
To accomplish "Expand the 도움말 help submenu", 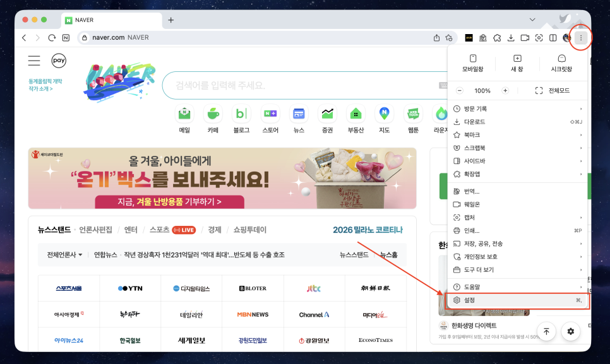I will coord(517,286).
